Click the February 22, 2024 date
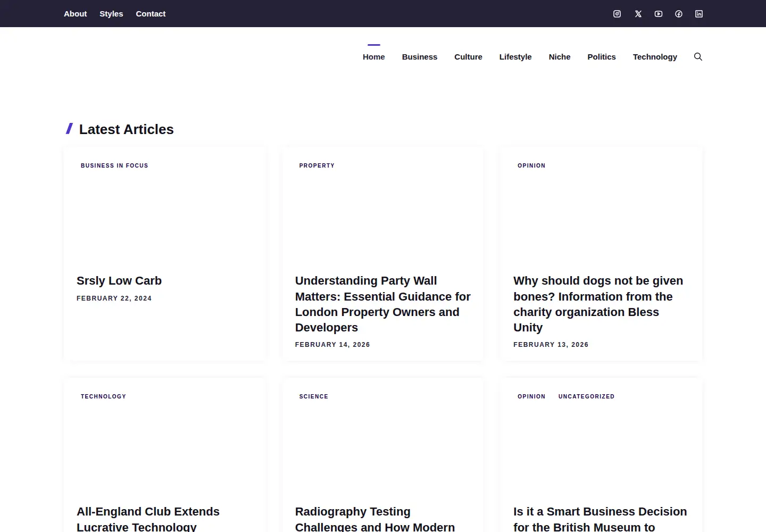The height and width of the screenshot is (532, 766). [x=114, y=298]
